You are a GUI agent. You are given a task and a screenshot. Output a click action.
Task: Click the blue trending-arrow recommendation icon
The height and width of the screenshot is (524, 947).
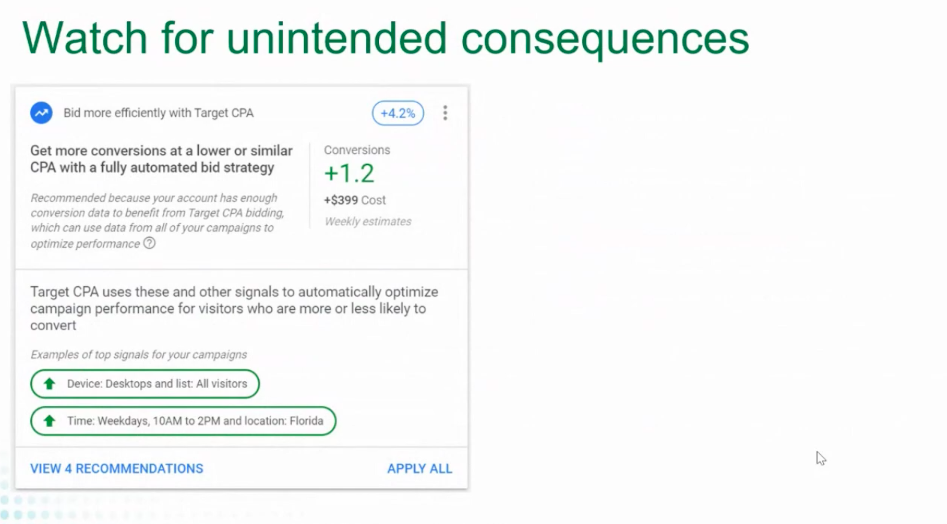tap(41, 113)
